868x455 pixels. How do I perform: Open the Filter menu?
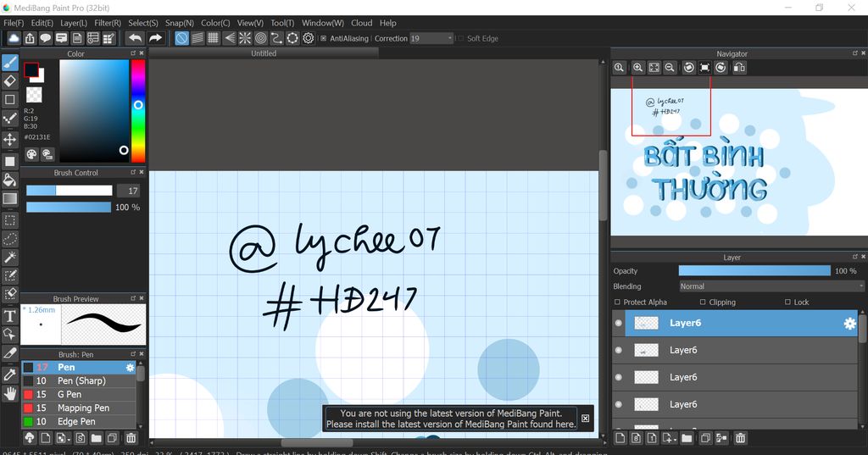click(x=108, y=23)
